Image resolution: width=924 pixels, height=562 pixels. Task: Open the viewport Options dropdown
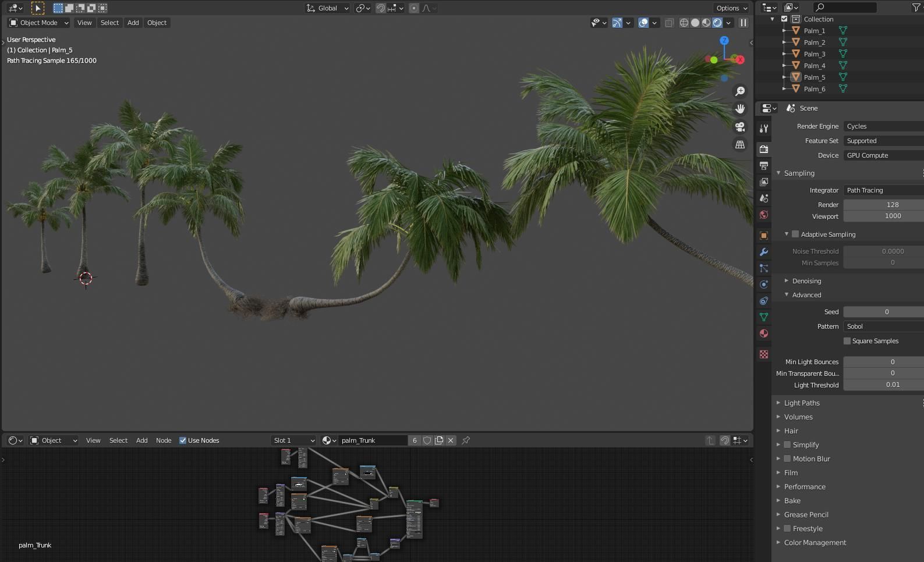pyautogui.click(x=732, y=8)
